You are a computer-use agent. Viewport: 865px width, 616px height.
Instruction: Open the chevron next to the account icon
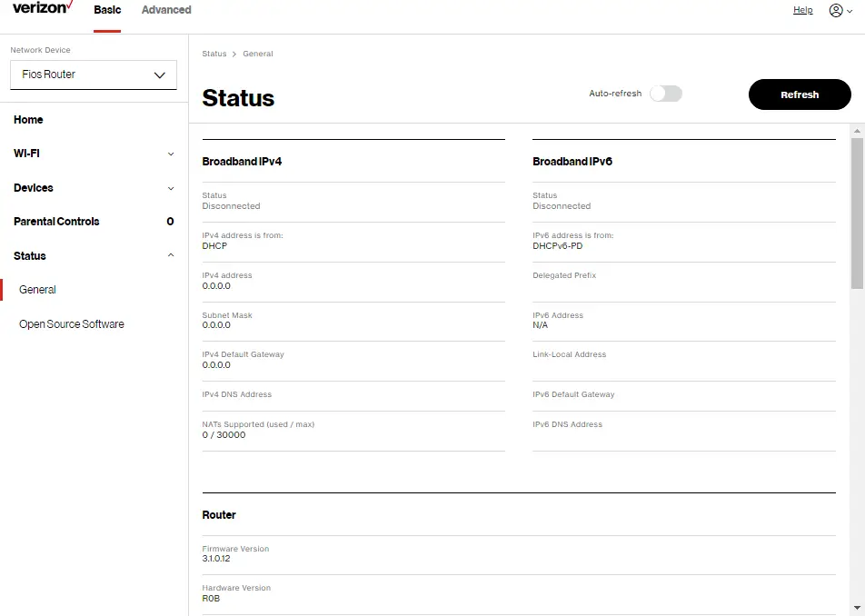click(x=852, y=11)
